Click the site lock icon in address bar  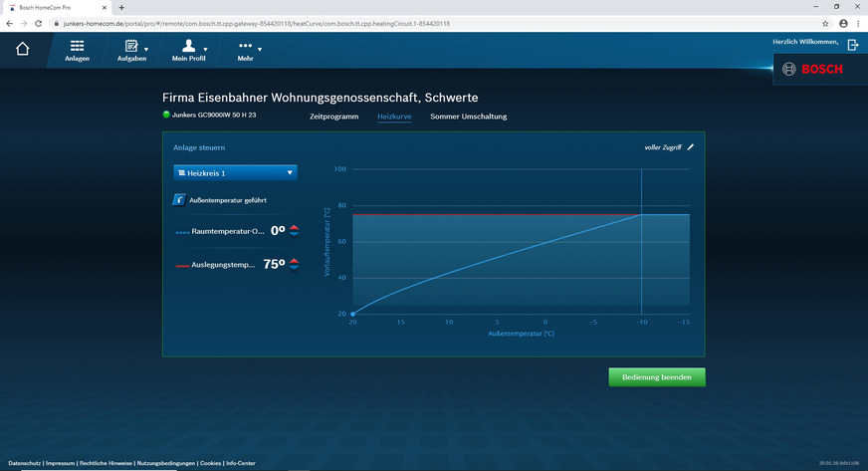(56, 24)
